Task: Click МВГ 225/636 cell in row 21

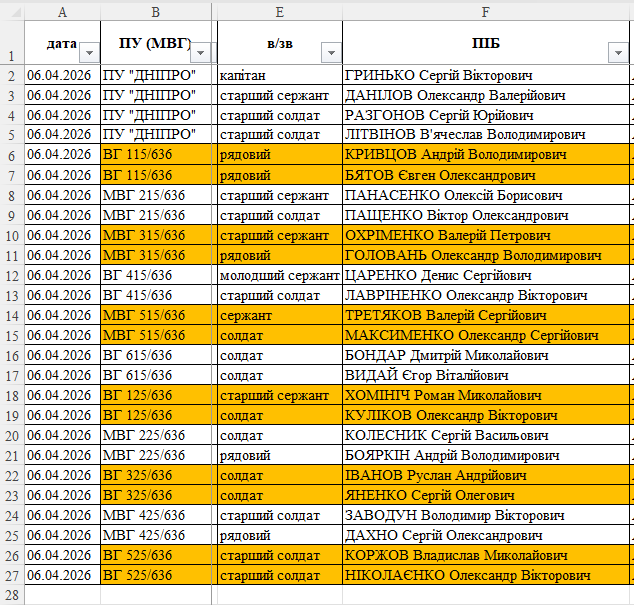Action: pyautogui.click(x=156, y=455)
